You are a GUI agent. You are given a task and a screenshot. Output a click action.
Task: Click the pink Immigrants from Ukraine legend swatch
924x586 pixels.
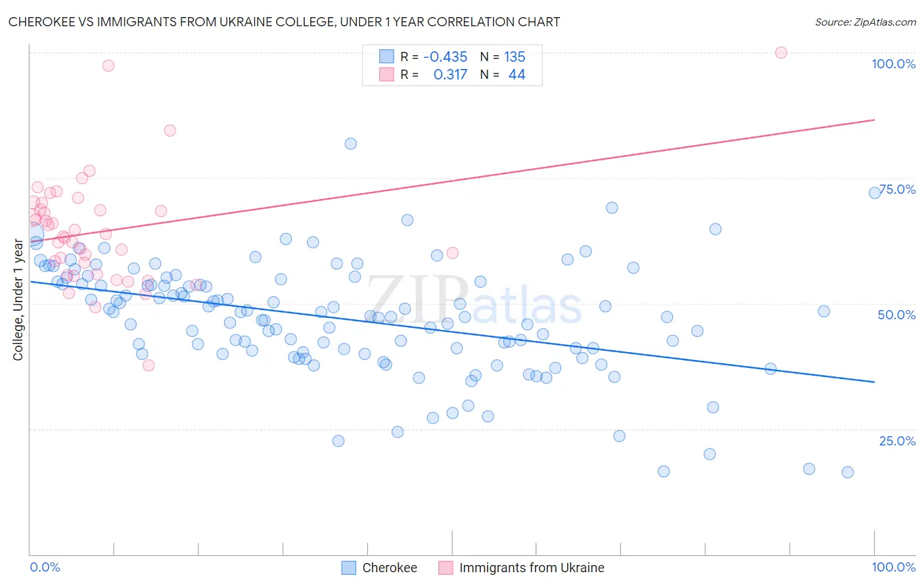click(x=446, y=568)
